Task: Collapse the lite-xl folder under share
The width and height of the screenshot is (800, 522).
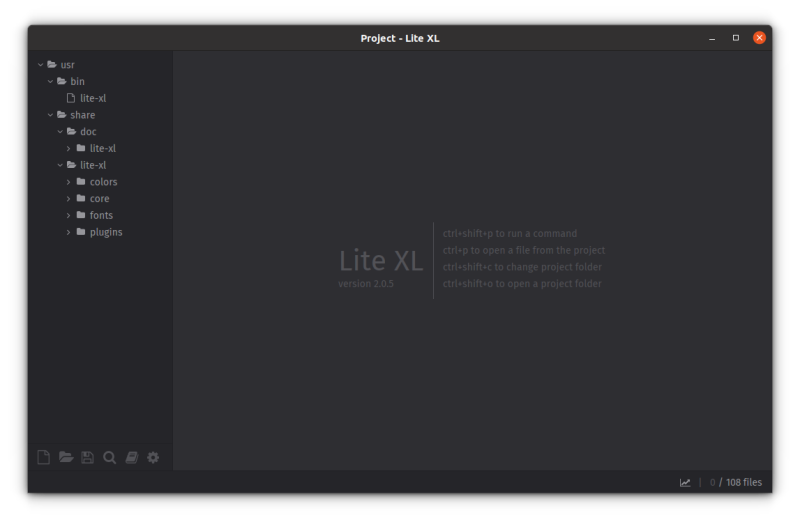Action: [60, 165]
